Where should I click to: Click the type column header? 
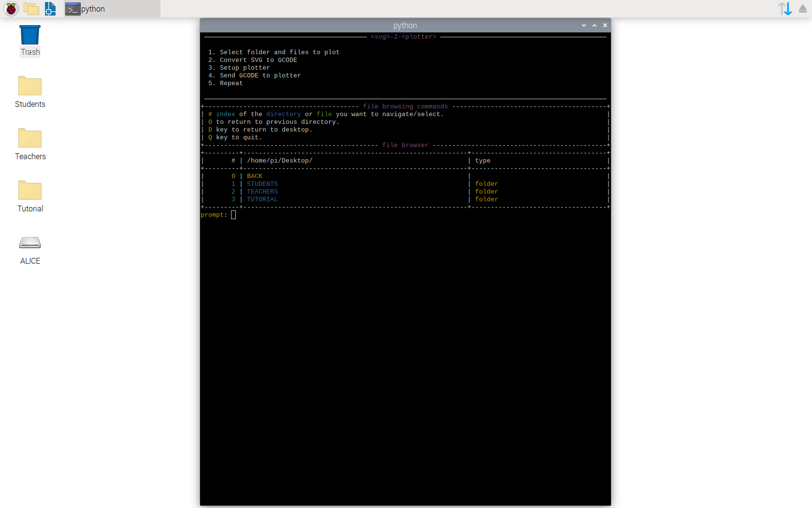click(483, 161)
